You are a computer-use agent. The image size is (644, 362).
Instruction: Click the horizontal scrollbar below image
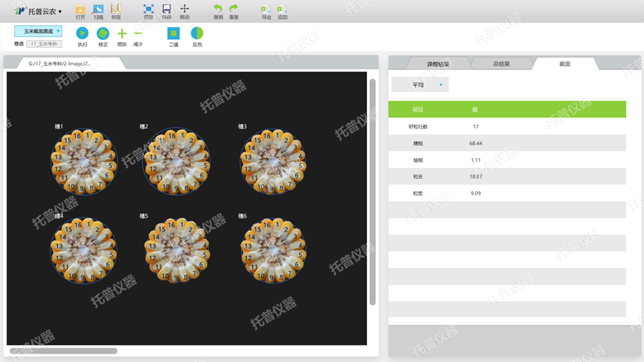pyautogui.click(x=64, y=351)
